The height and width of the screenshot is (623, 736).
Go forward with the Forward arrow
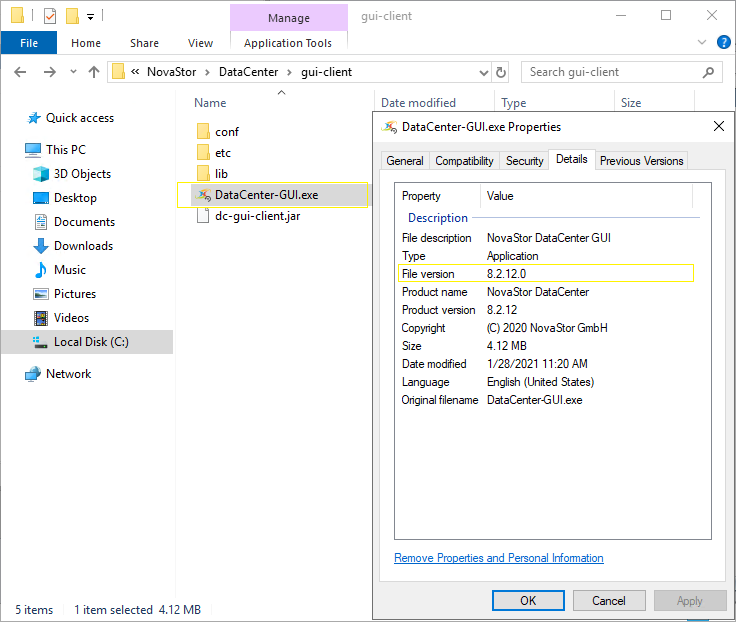49,72
